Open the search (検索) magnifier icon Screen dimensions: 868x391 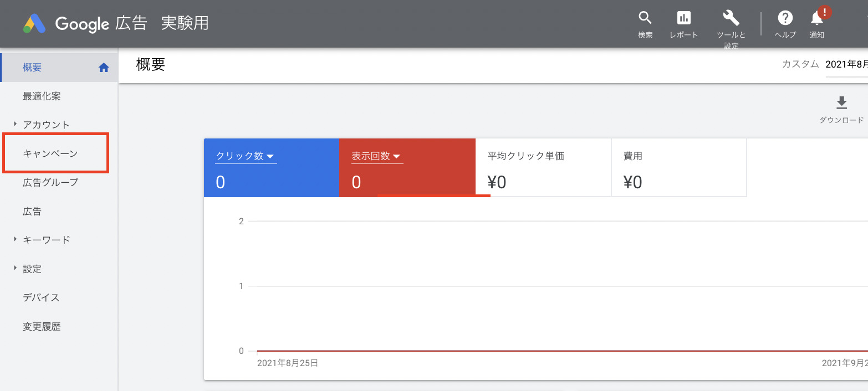(645, 18)
